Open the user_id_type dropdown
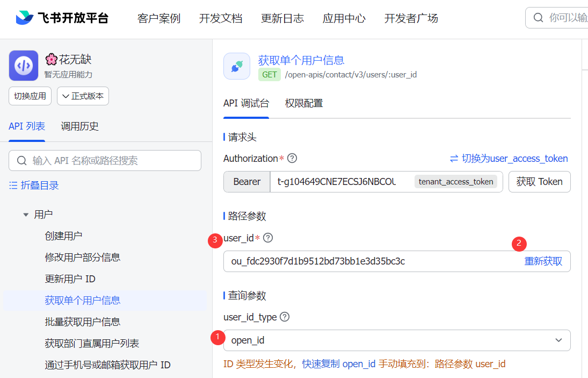 tap(397, 340)
